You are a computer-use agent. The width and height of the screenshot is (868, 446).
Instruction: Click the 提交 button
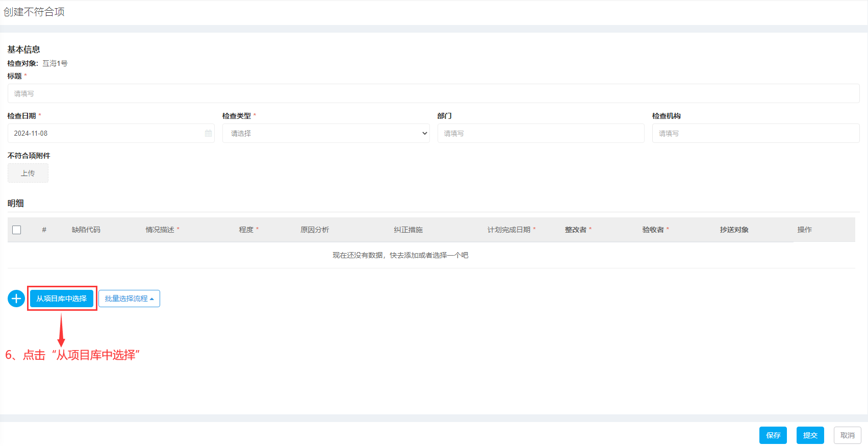pos(810,435)
